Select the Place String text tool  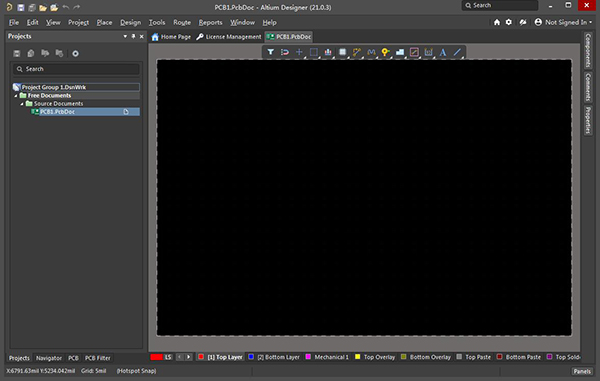pyautogui.click(x=443, y=52)
